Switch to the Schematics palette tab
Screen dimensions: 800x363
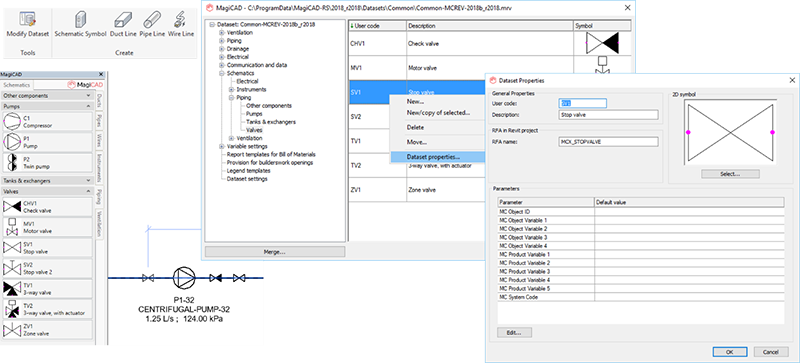[18, 85]
